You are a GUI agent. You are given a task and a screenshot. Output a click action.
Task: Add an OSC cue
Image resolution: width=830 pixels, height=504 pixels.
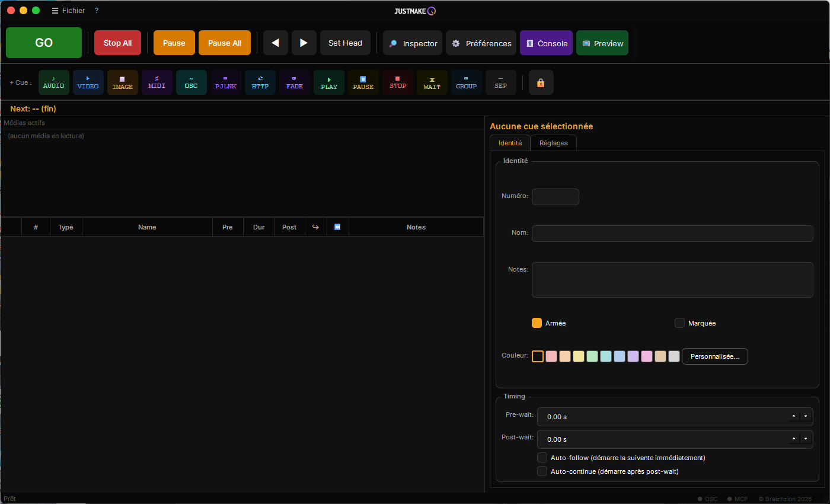[191, 82]
